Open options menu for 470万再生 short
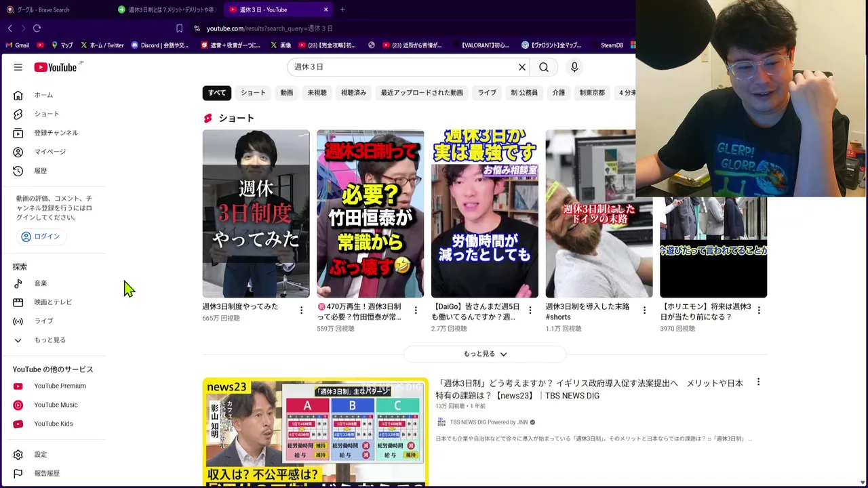Viewport: 868px width, 488px height. click(416, 310)
